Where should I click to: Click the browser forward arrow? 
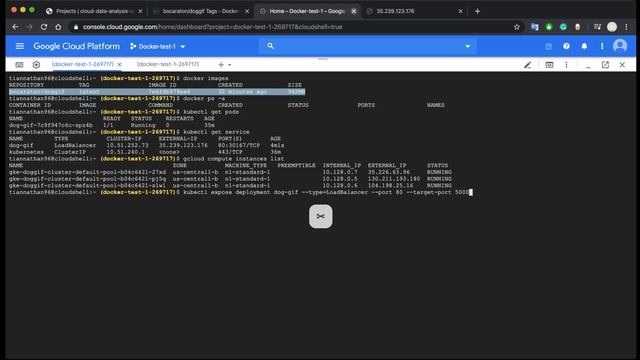[29, 27]
